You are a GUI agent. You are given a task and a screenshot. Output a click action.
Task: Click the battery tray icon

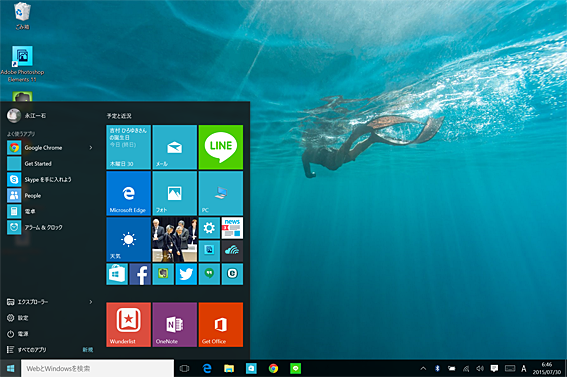click(452, 368)
